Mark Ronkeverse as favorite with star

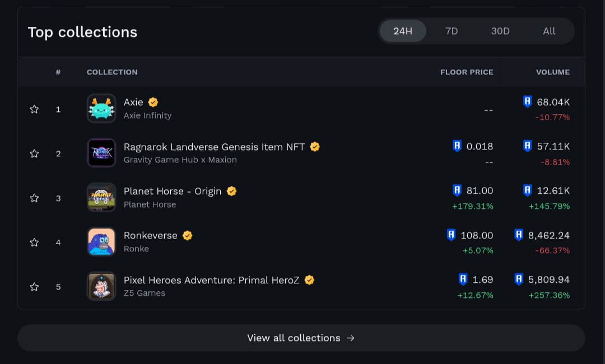pos(34,242)
